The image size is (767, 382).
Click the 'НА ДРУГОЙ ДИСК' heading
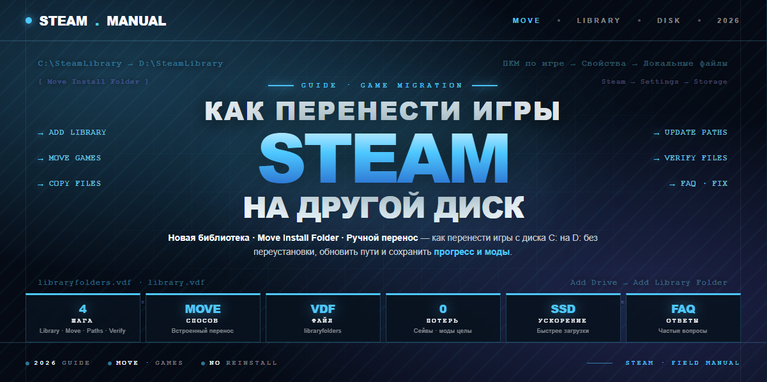pyautogui.click(x=384, y=207)
